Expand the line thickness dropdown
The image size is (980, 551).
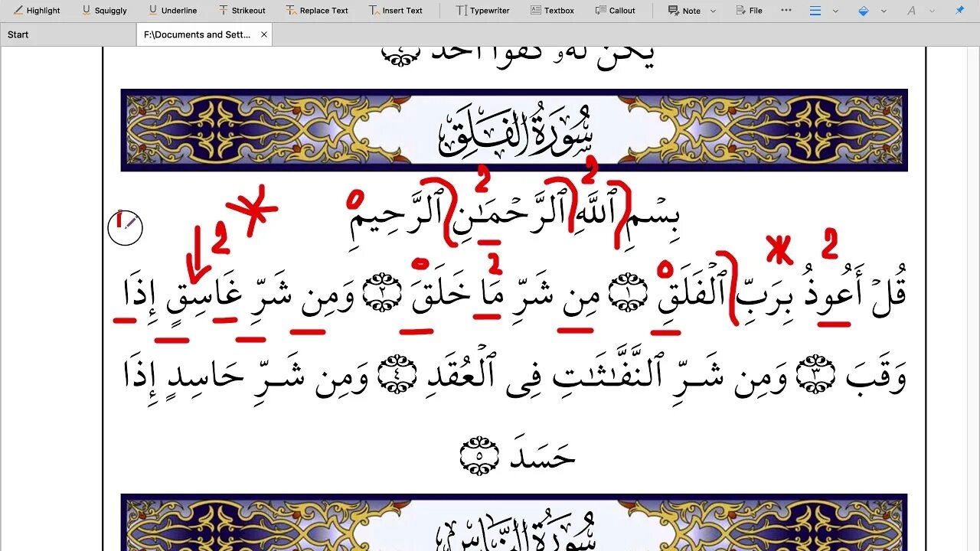tap(835, 11)
